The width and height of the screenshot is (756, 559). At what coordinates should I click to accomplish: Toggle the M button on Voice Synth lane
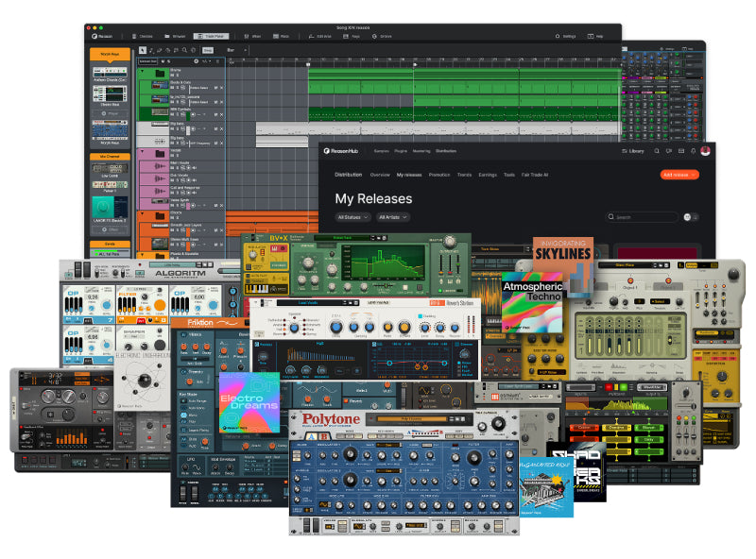[x=215, y=206]
